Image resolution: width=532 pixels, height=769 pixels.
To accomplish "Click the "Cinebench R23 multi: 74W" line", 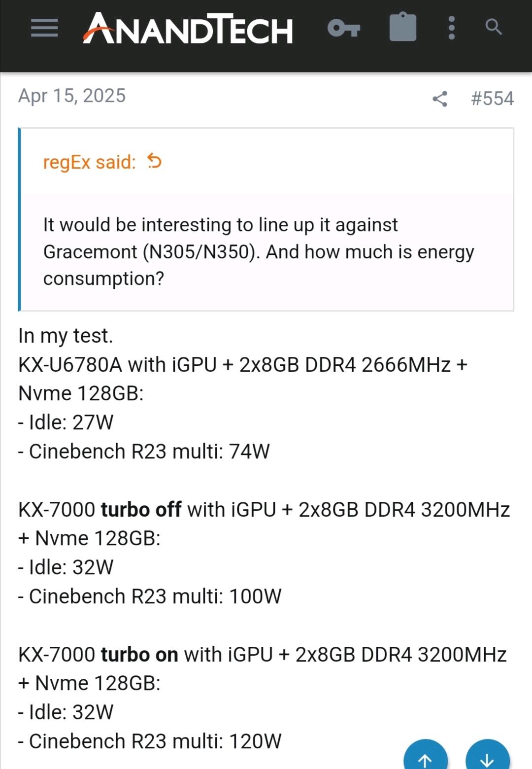I will (x=144, y=452).
